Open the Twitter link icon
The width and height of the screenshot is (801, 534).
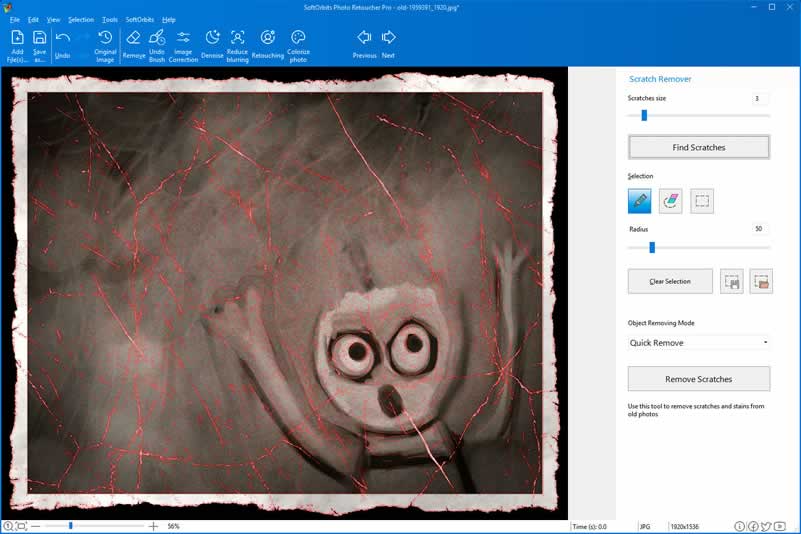click(766, 526)
